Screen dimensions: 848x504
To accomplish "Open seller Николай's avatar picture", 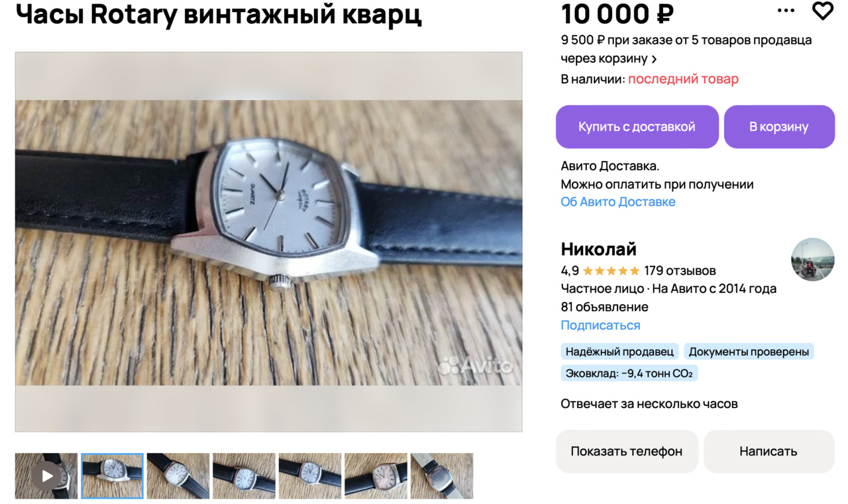I will tap(813, 260).
